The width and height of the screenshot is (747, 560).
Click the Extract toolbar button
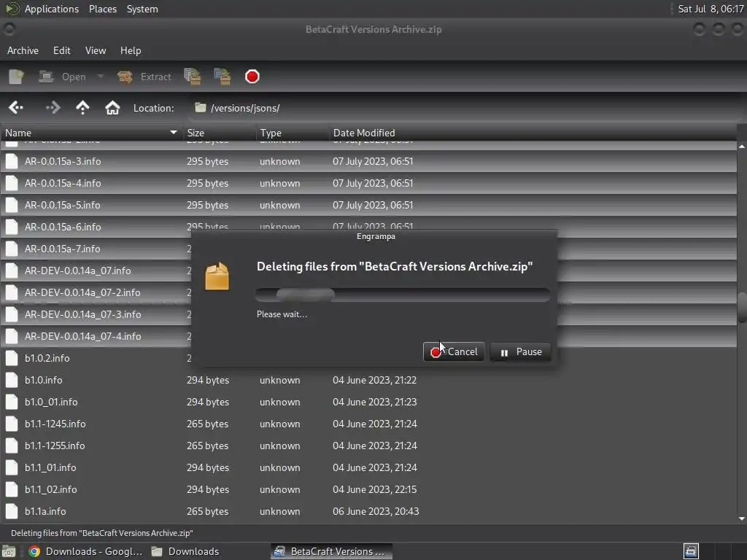tap(144, 77)
